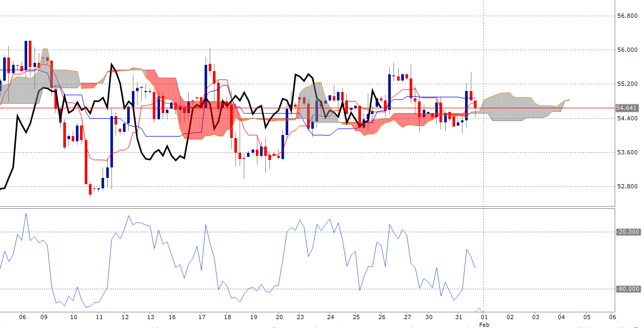Click date label 17 on time axis
Screen dimensions: 644x328
point(202,317)
